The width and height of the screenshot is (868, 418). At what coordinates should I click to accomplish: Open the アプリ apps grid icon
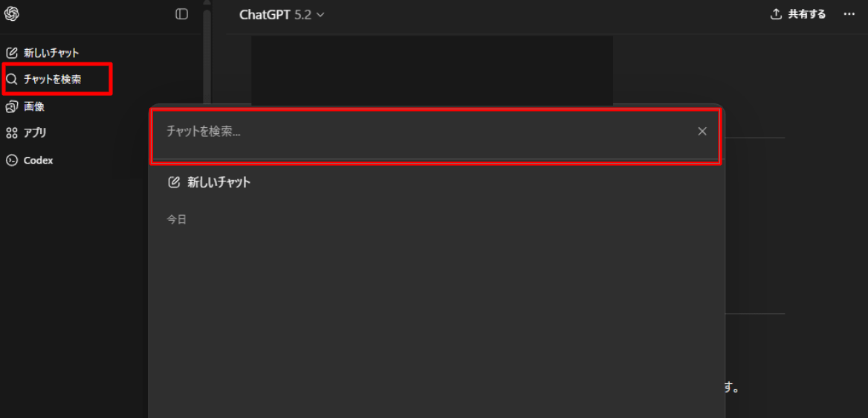coord(12,133)
